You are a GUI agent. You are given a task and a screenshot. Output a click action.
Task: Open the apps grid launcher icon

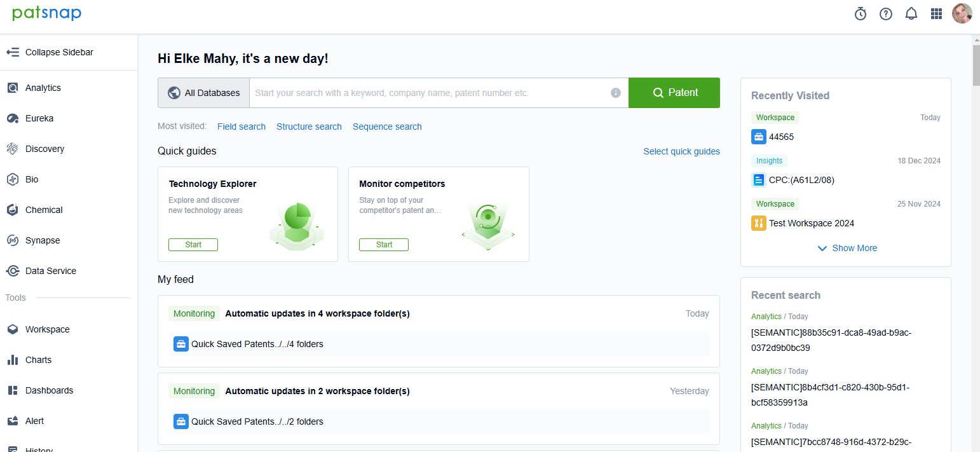click(936, 14)
